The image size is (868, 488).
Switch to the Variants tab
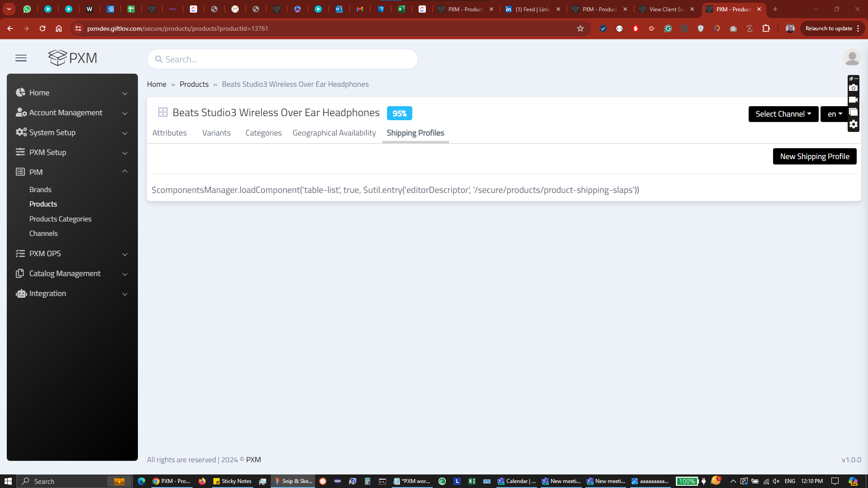coord(216,133)
